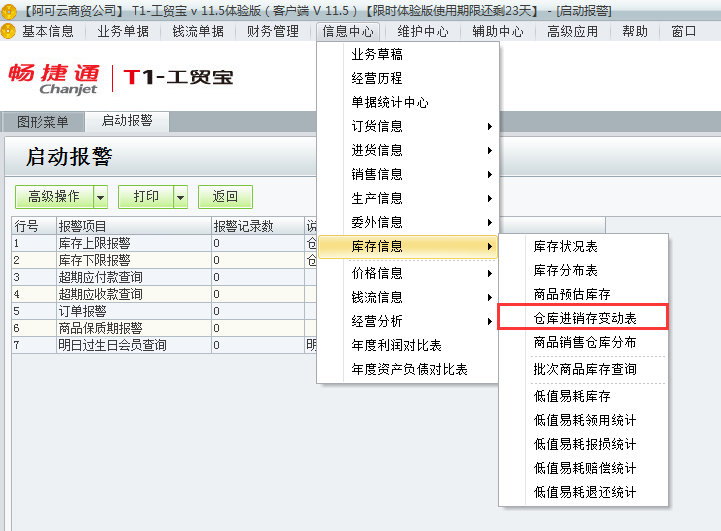Viewport: 721px width, 531px height.
Task: Open 低值易耗报损统计 submenu item
Action: 583,444
